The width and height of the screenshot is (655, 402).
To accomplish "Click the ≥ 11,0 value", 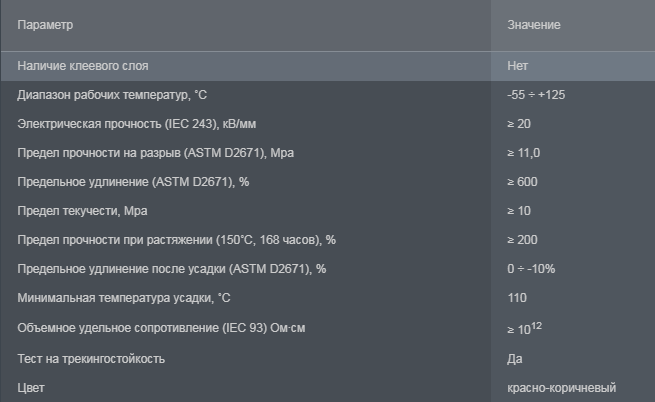I will click(x=523, y=153).
